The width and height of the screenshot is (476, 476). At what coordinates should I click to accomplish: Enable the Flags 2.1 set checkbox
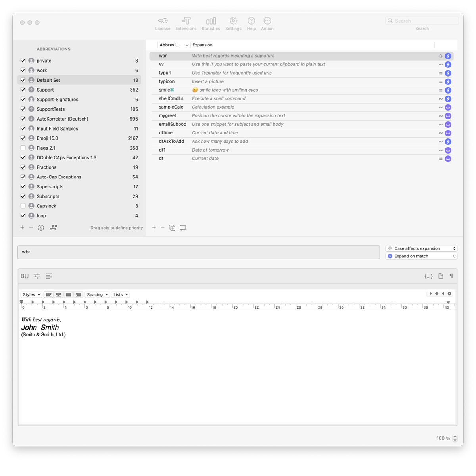tap(23, 148)
